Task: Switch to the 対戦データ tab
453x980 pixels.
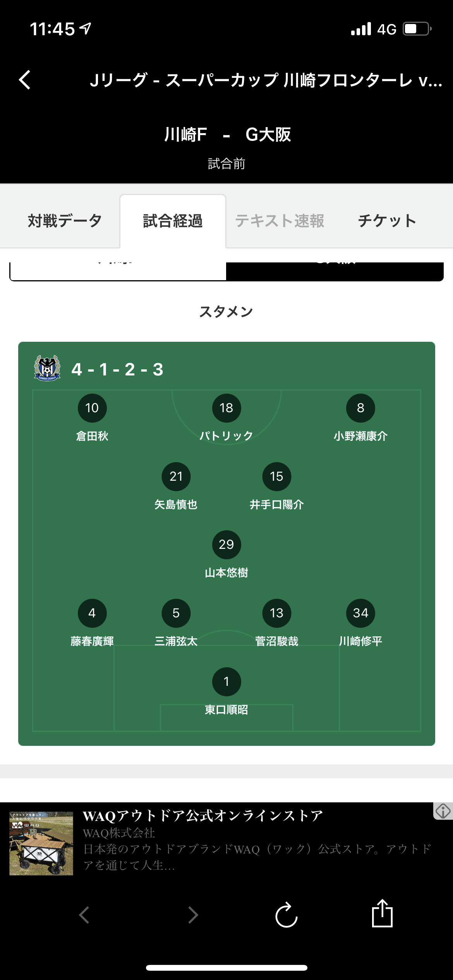Action: pos(65,221)
